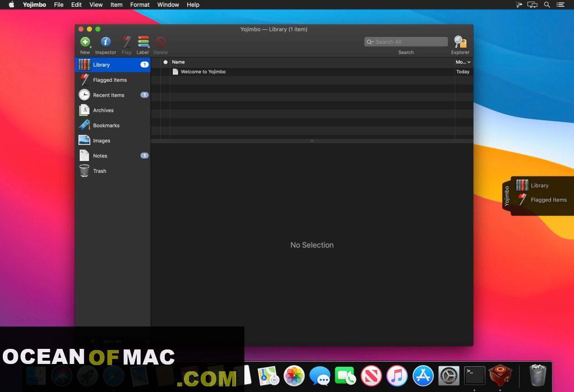Open the Window menu

[x=168, y=4]
